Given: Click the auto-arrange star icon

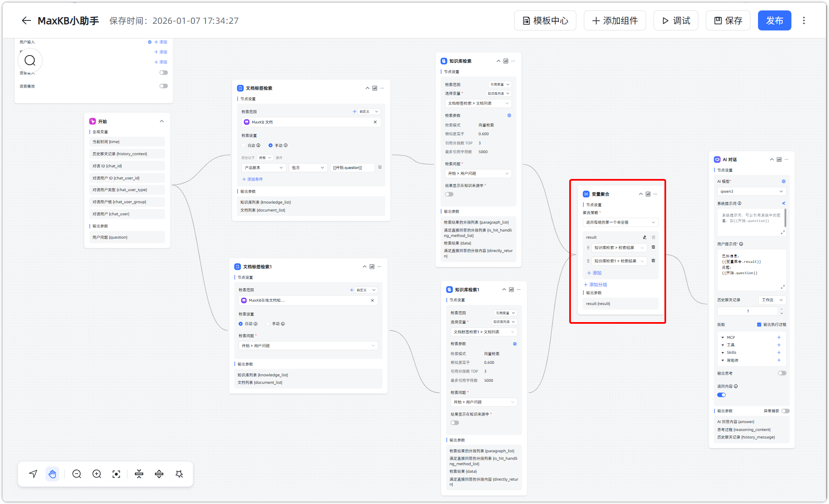Looking at the screenshot, I should [x=179, y=474].
